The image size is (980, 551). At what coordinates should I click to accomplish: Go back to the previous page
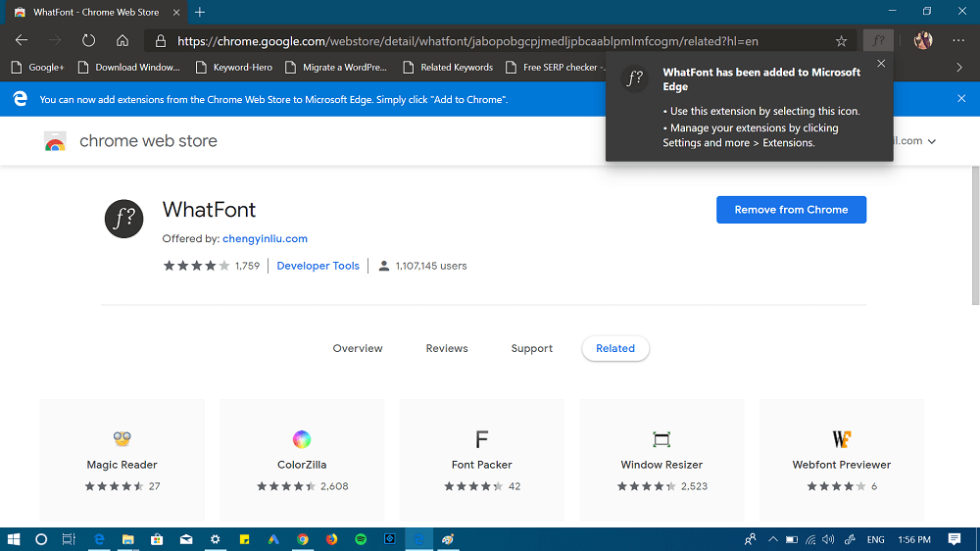point(22,40)
